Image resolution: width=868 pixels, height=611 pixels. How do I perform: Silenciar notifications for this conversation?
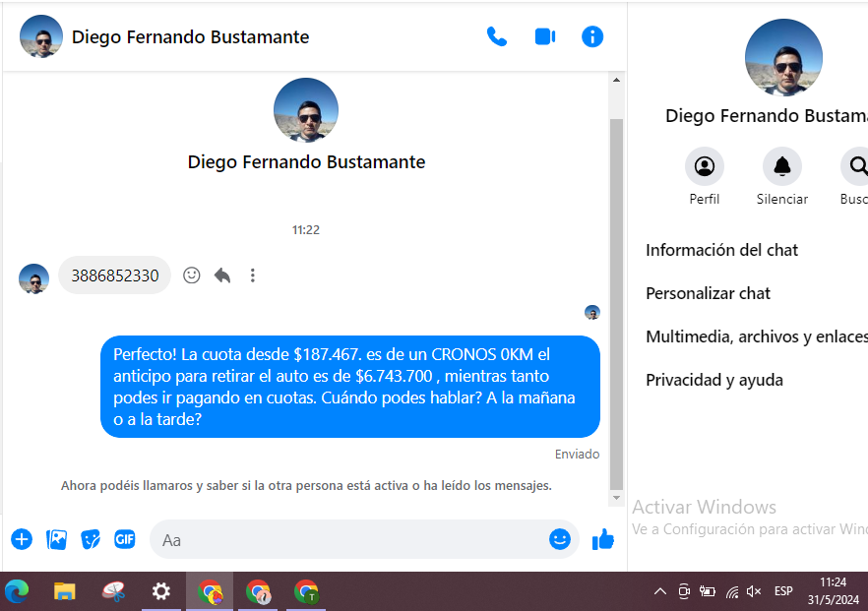pyautogui.click(x=782, y=166)
